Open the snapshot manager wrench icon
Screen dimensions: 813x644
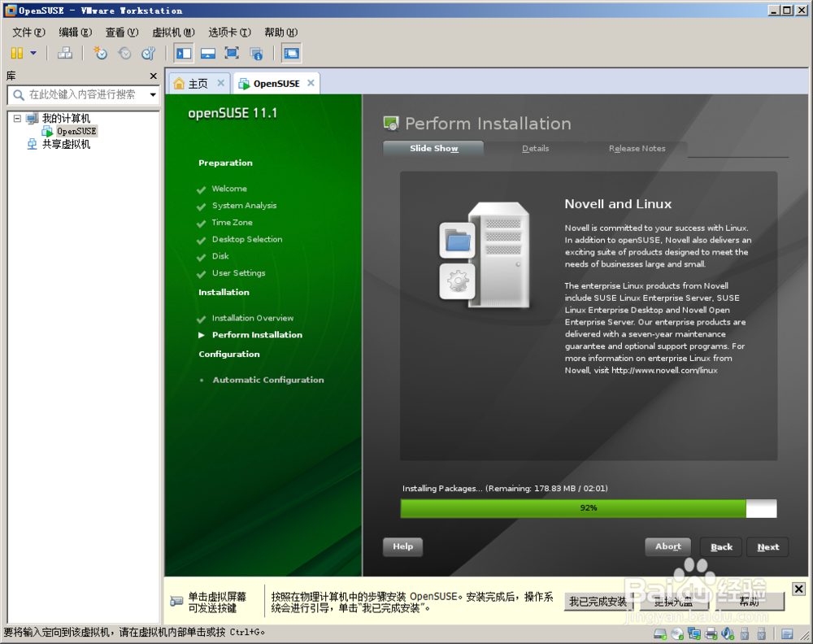149,53
